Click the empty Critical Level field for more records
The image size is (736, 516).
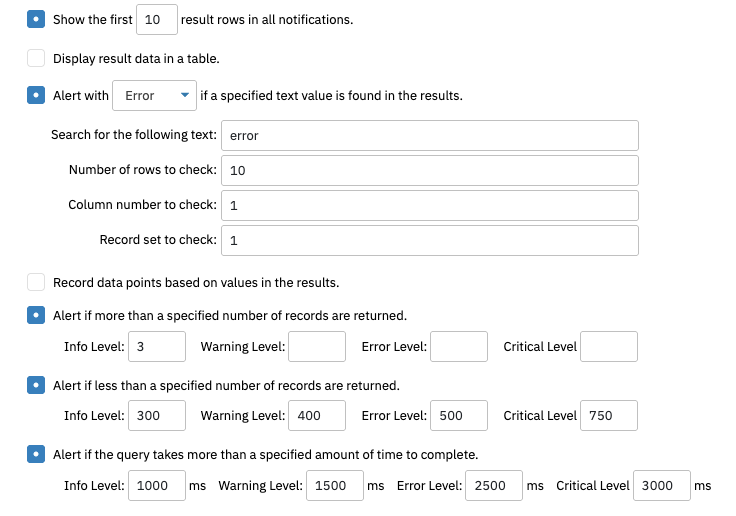609,347
